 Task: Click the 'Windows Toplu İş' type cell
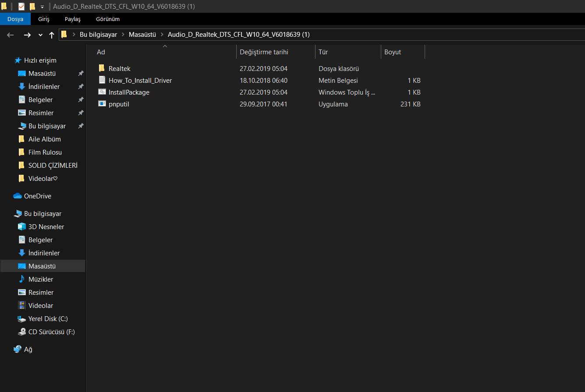click(347, 92)
